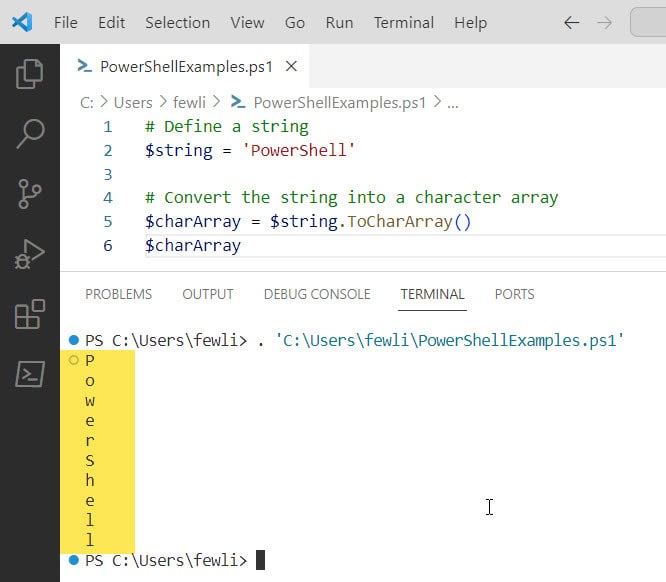Screen dimensions: 666x582
Task: Click $charArray assignment on line 5
Action: pos(192,221)
